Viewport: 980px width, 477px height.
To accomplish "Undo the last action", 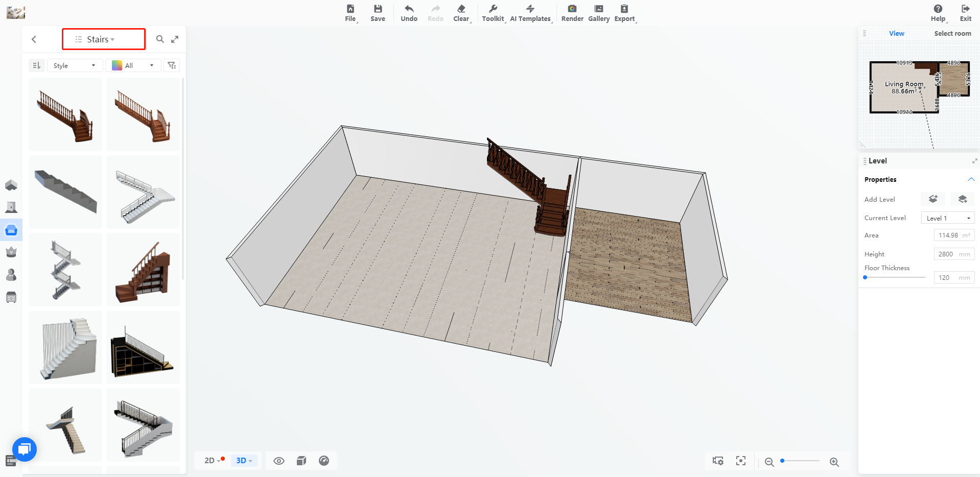I will pyautogui.click(x=409, y=13).
